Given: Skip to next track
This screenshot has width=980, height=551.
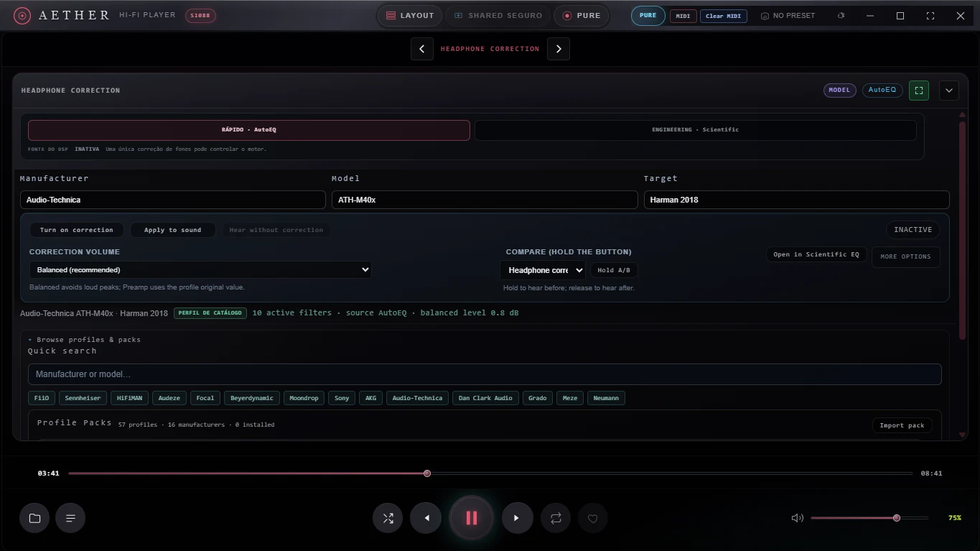Looking at the screenshot, I should coord(517,518).
